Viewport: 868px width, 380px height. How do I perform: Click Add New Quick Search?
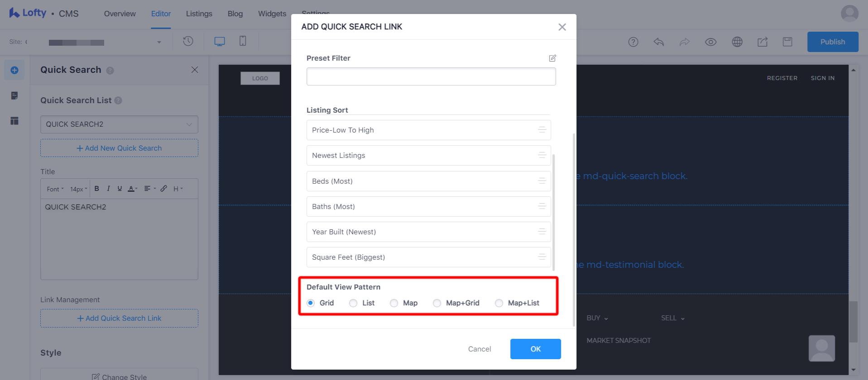point(119,148)
